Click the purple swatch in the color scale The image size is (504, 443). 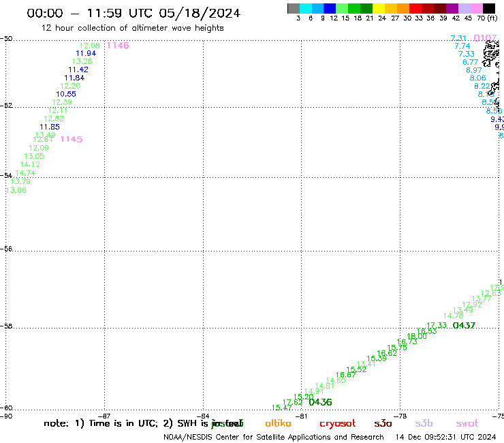(452, 8)
